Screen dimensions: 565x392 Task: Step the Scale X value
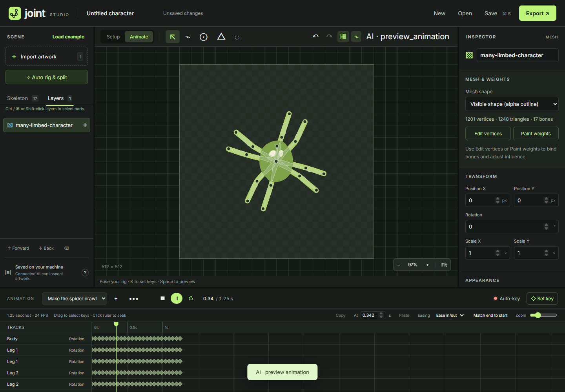pos(498,253)
